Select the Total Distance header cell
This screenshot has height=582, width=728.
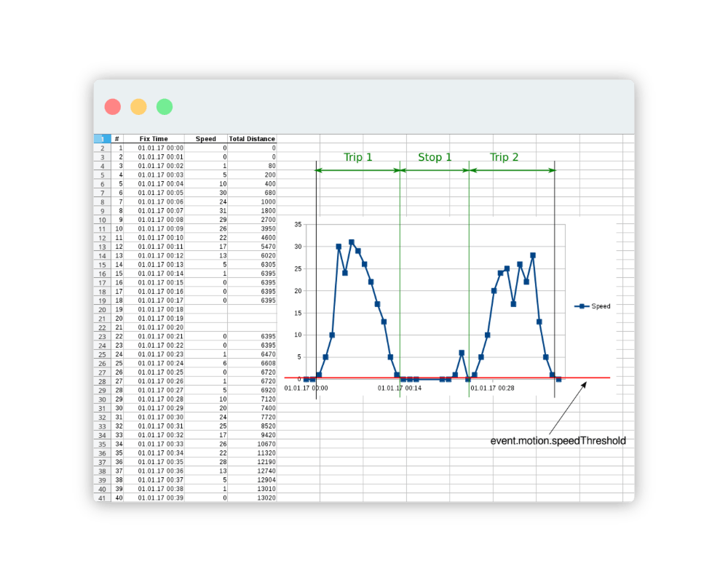click(x=252, y=139)
